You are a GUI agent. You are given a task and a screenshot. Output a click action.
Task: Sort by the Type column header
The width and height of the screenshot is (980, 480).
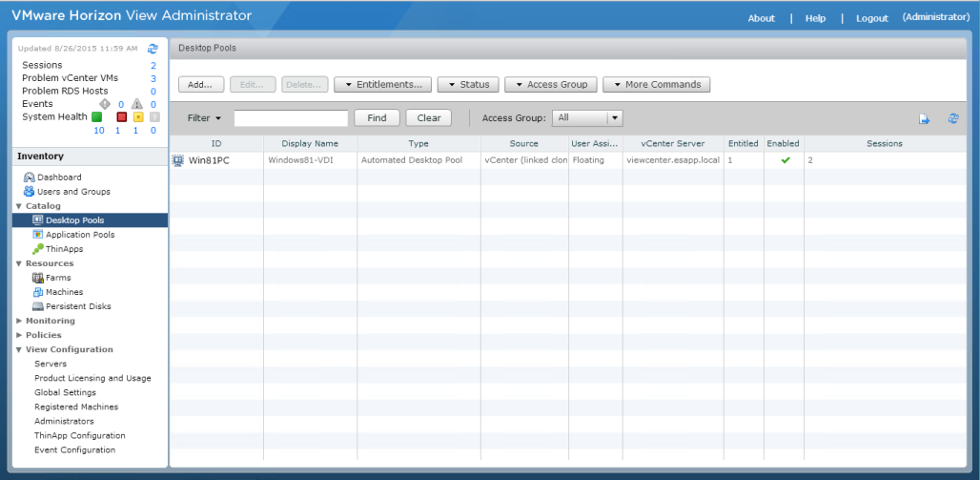pos(419,144)
